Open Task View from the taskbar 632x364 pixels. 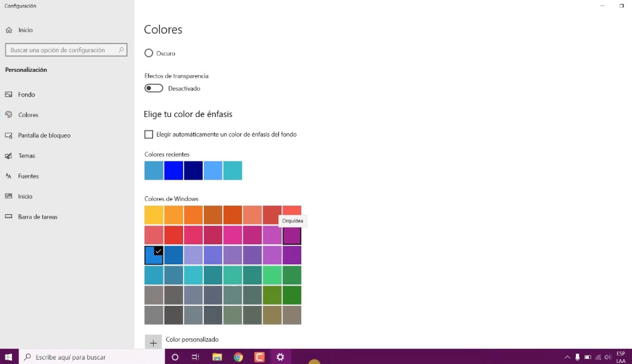[x=196, y=357]
